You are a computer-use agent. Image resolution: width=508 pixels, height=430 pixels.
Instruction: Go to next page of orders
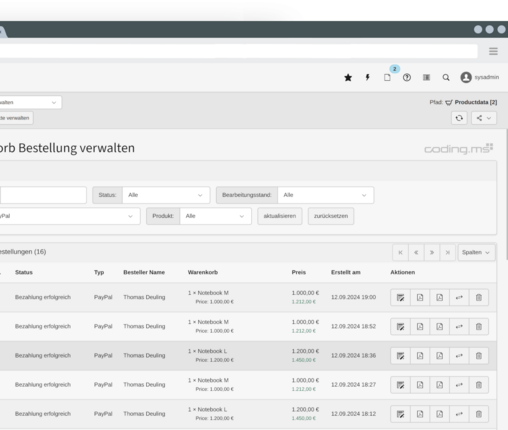(432, 252)
